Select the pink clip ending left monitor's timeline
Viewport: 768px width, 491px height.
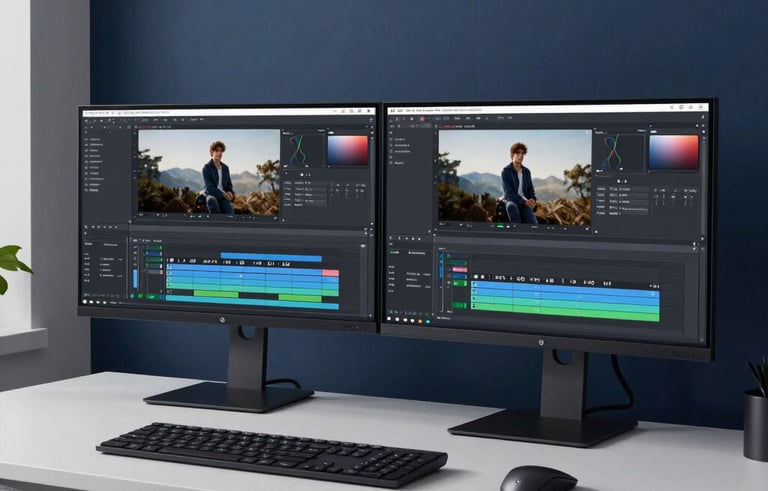tap(330, 273)
